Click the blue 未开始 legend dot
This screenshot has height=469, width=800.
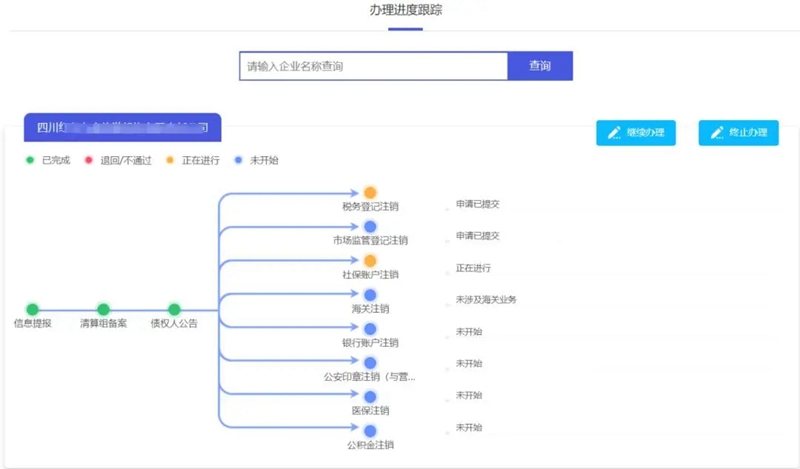[x=238, y=160]
